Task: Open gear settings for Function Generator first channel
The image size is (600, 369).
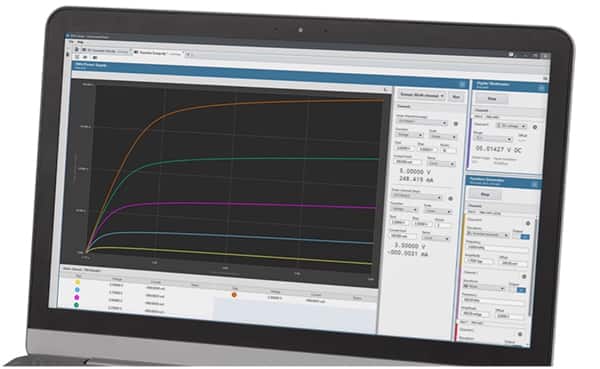Action: [528, 223]
